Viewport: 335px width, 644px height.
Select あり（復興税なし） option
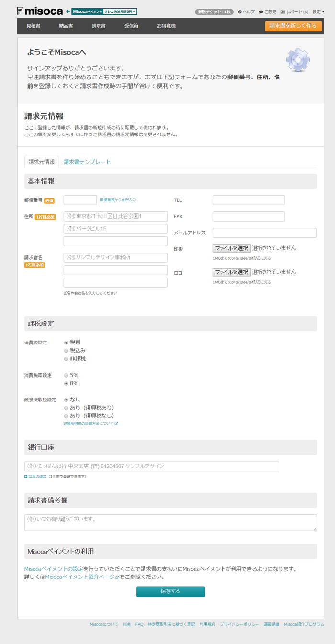[66, 416]
